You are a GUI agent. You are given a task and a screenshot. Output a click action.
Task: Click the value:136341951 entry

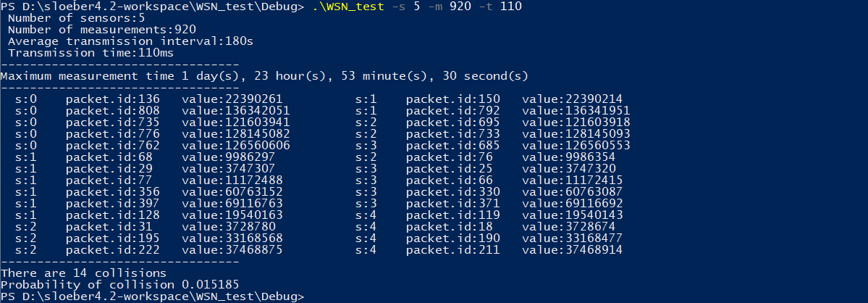[x=576, y=111]
